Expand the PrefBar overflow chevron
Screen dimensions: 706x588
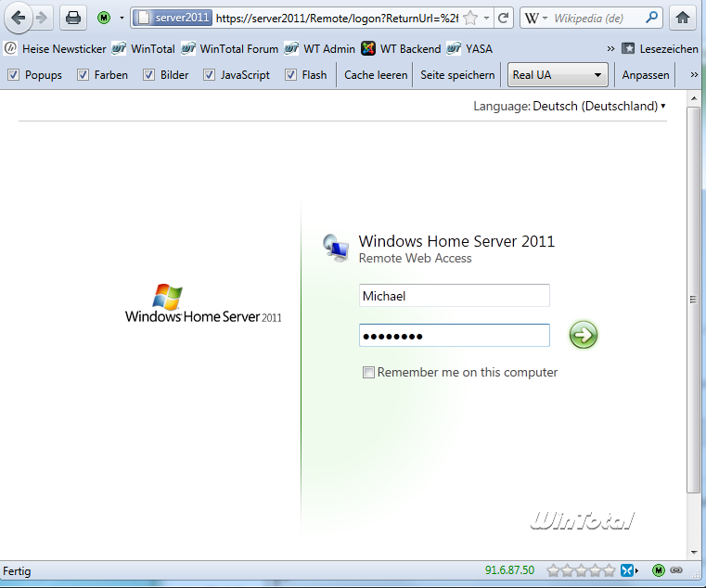pyautogui.click(x=694, y=75)
